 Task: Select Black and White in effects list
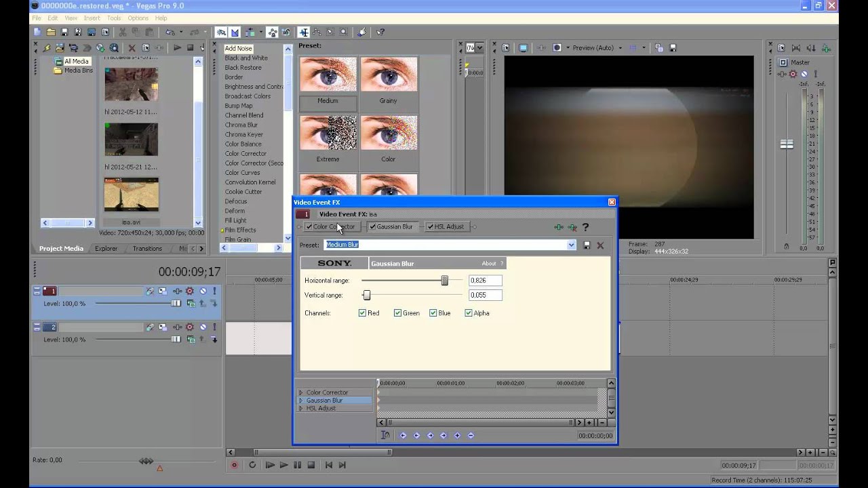[246, 58]
